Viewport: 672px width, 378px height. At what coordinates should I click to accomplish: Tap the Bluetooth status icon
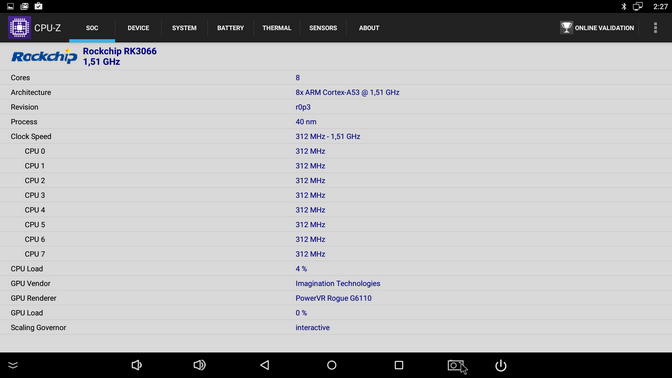click(624, 6)
